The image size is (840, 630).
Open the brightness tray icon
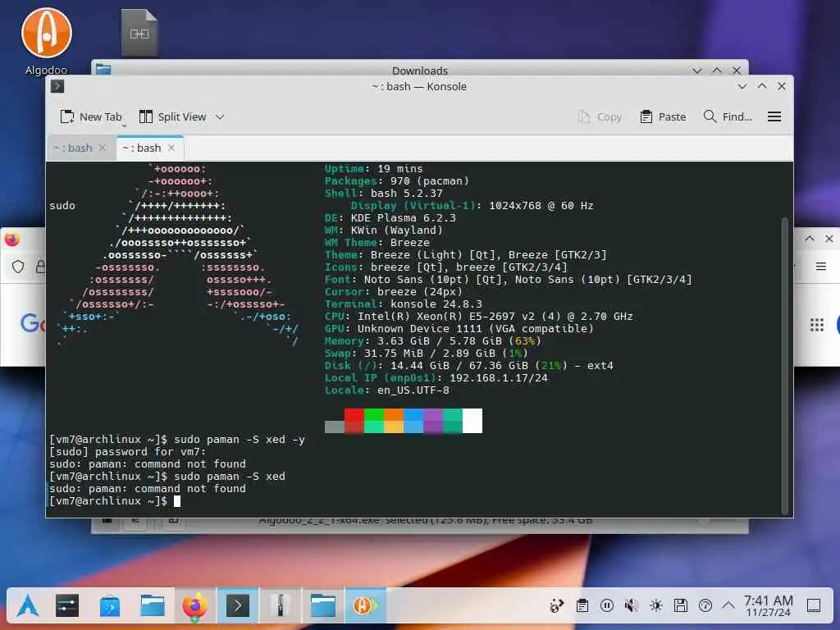(x=655, y=606)
